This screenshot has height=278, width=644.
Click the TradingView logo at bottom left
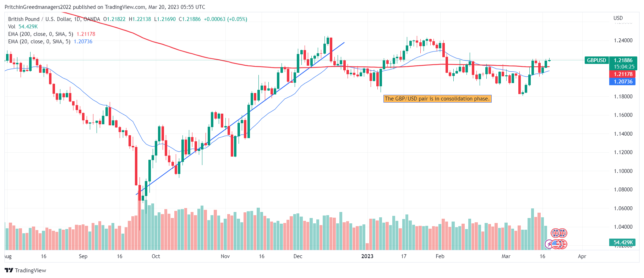pos(25,270)
